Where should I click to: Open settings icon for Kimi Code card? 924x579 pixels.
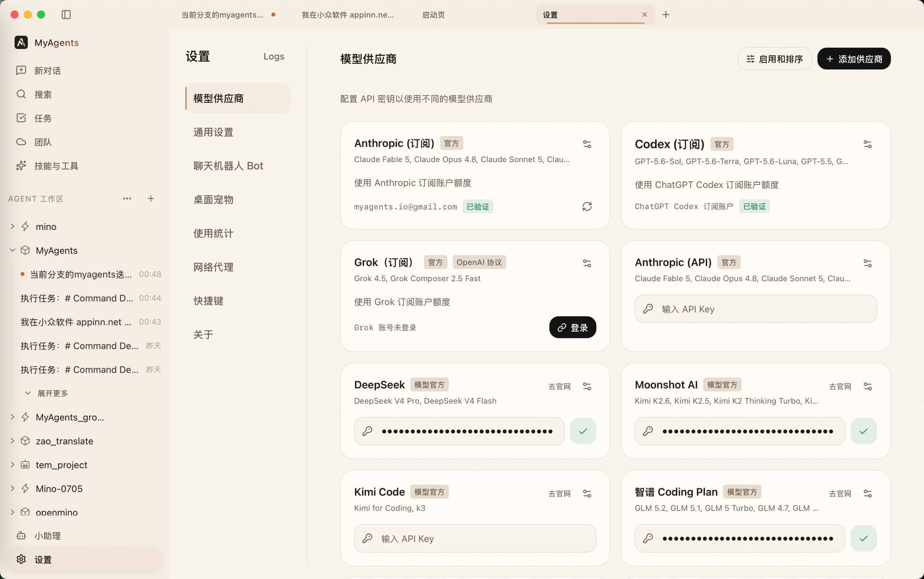click(587, 493)
